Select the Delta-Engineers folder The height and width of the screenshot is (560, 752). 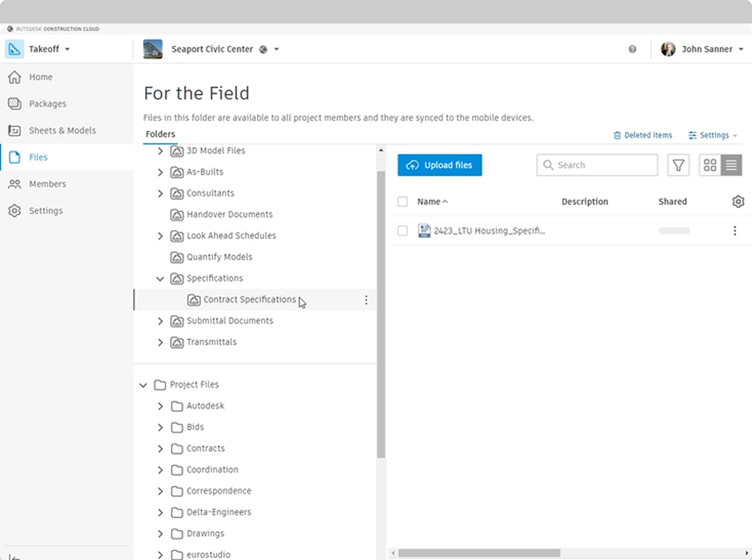pyautogui.click(x=219, y=512)
